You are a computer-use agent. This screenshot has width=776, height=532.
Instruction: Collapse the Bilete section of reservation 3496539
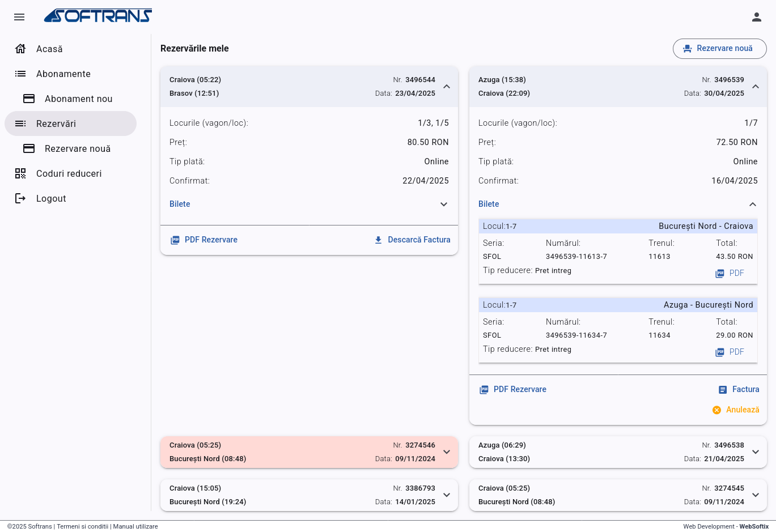pos(753,204)
